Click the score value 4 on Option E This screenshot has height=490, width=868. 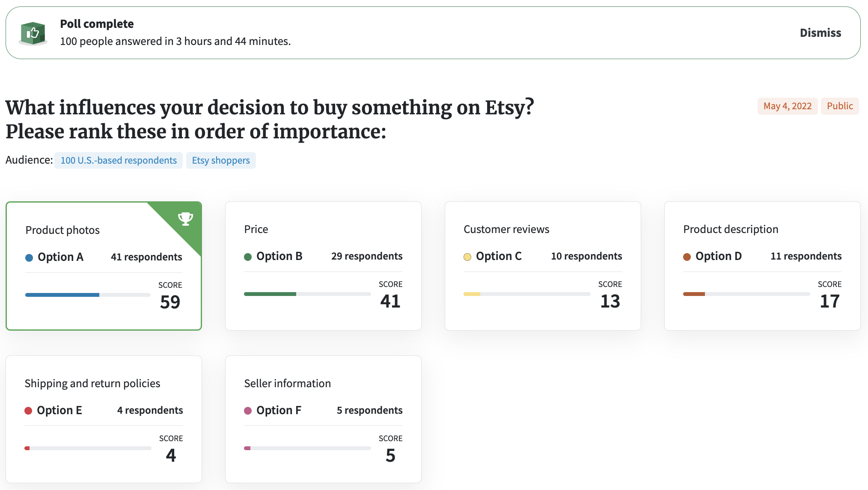171,455
